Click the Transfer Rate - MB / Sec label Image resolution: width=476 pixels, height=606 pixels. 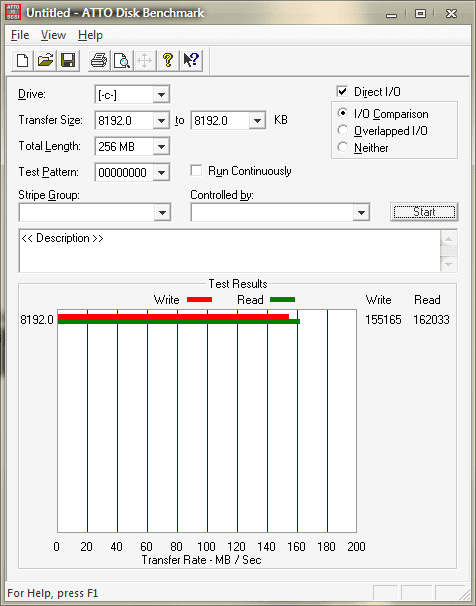pos(201,560)
